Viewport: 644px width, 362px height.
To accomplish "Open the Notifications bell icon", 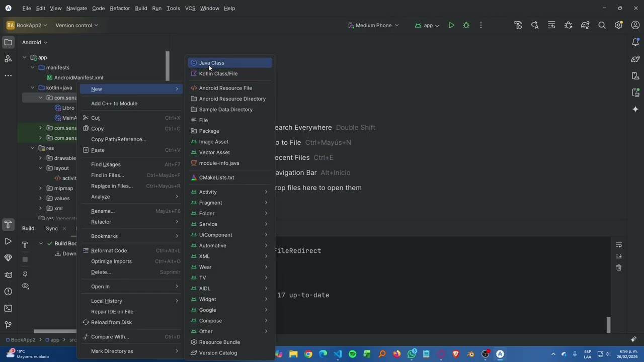I will [635, 42].
